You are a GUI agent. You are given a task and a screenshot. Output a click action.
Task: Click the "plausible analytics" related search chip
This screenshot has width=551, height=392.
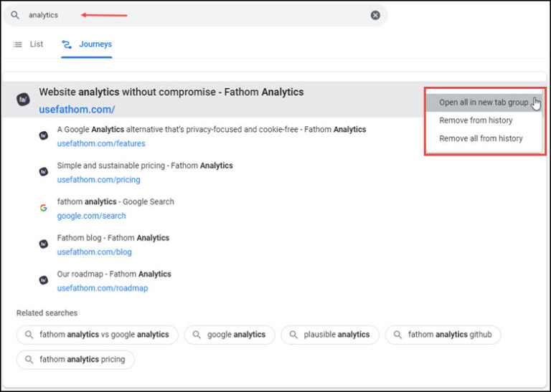(330, 335)
